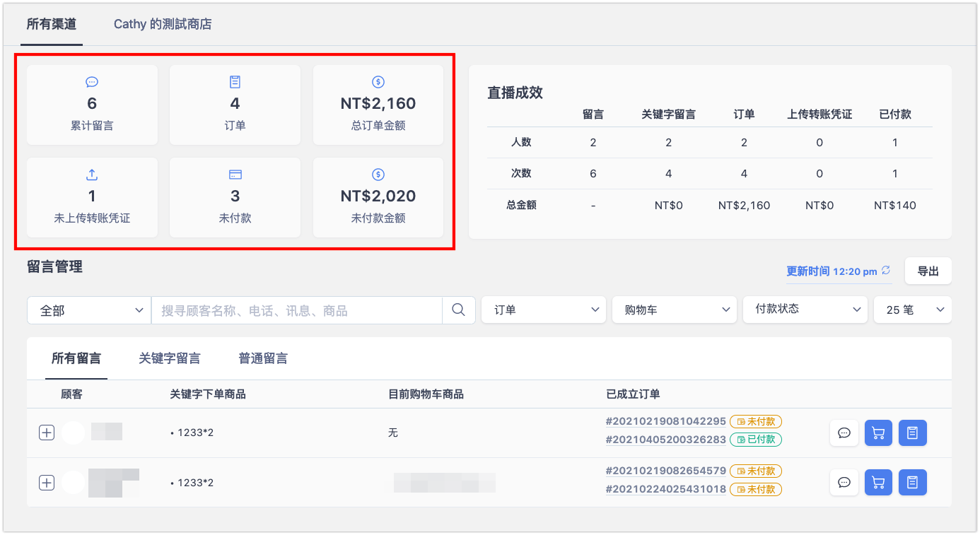Click the 已成立订单 column header
The image size is (980, 535).
[x=633, y=394]
